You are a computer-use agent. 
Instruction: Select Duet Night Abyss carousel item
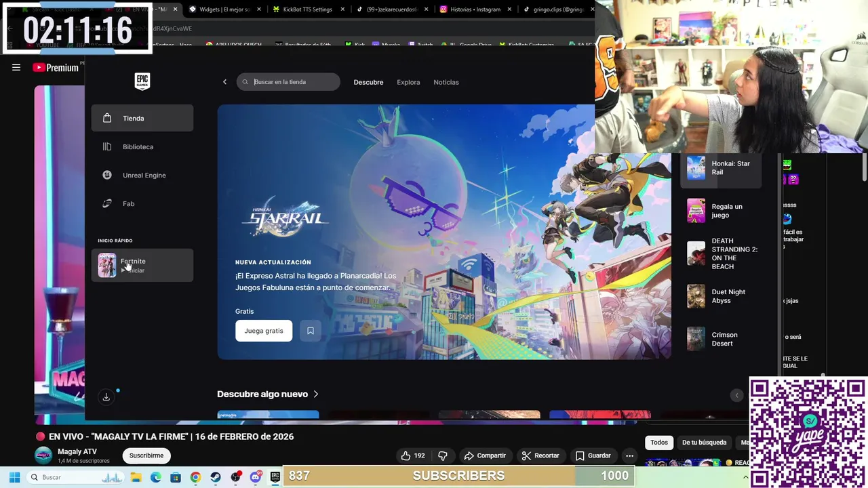point(721,296)
